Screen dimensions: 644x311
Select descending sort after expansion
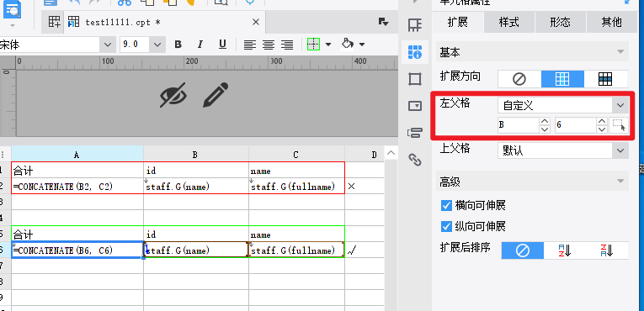(x=607, y=250)
